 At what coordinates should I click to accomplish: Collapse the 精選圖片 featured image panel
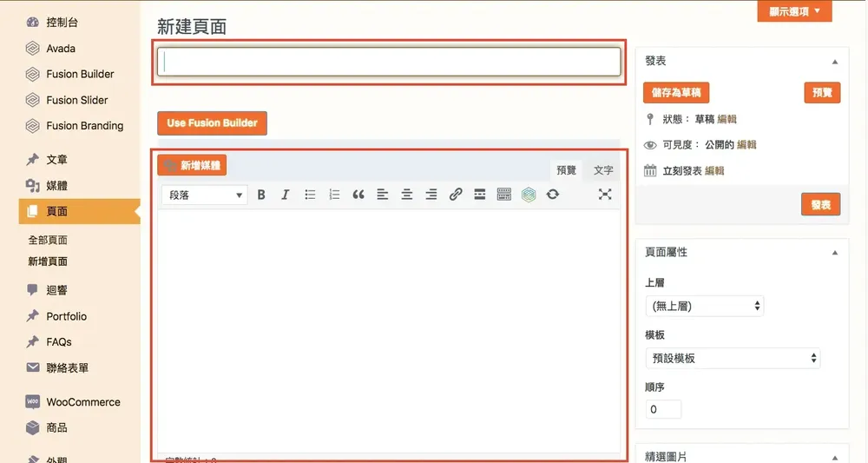click(835, 458)
